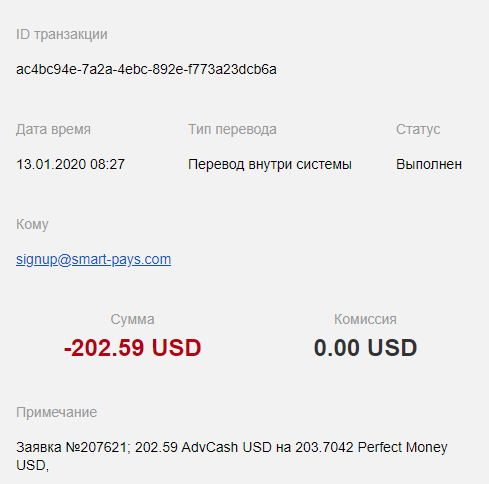The width and height of the screenshot is (489, 484).
Task: Click the Кому recipient label
Action: [x=32, y=224]
